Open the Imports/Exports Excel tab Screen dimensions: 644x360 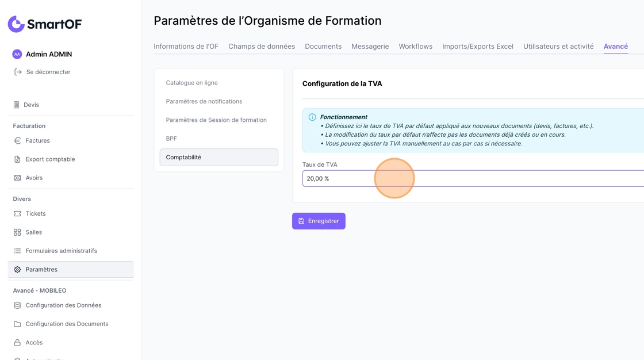click(x=478, y=47)
